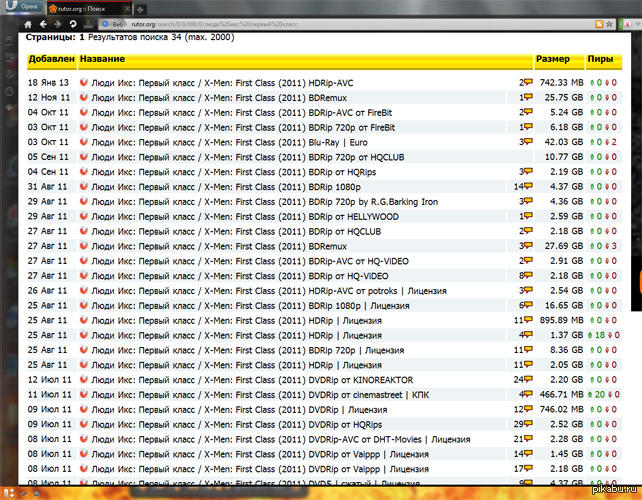642x500 pixels.
Task: Click download icon for HDRip-AVC 18 Янв 13 row
Action: click(84, 82)
